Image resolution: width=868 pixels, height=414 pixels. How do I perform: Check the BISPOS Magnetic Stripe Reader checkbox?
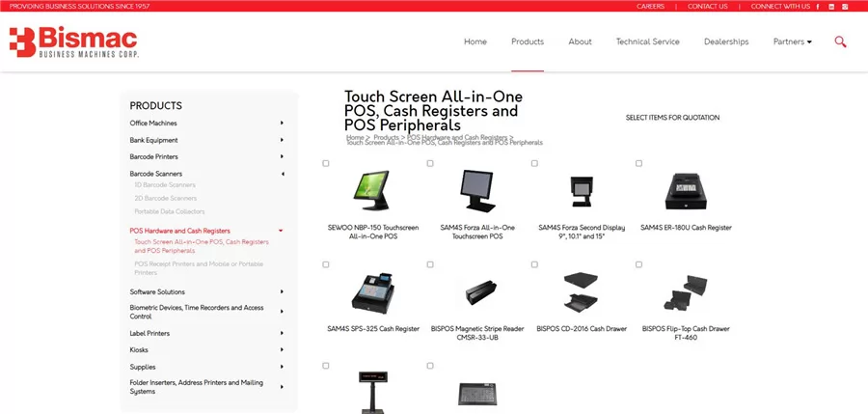(x=430, y=265)
